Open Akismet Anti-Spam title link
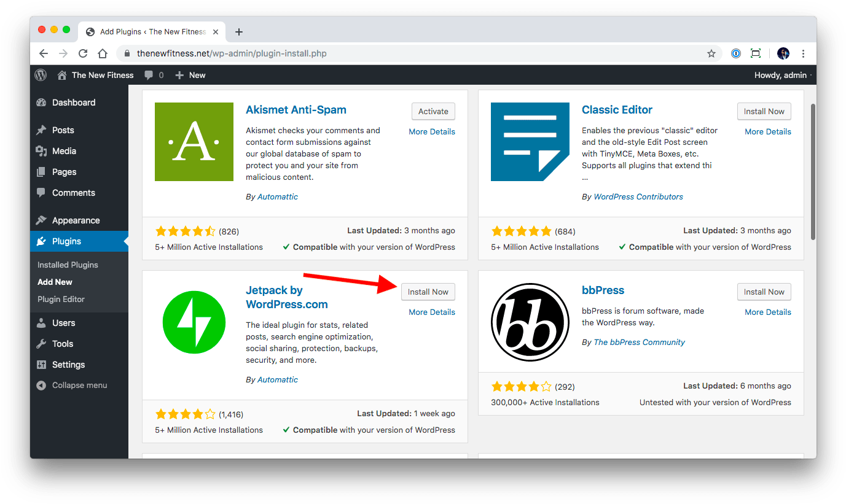Screen dimensions: 846x504 [x=296, y=110]
